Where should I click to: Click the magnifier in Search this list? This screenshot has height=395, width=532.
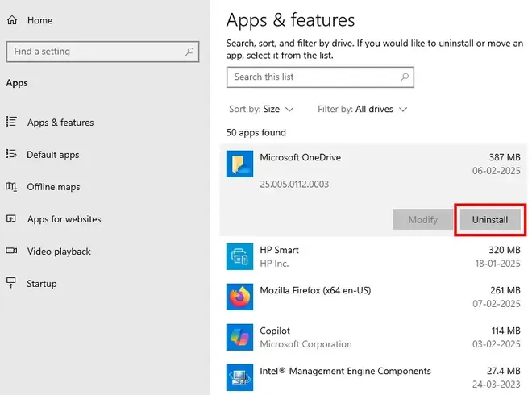coord(404,77)
